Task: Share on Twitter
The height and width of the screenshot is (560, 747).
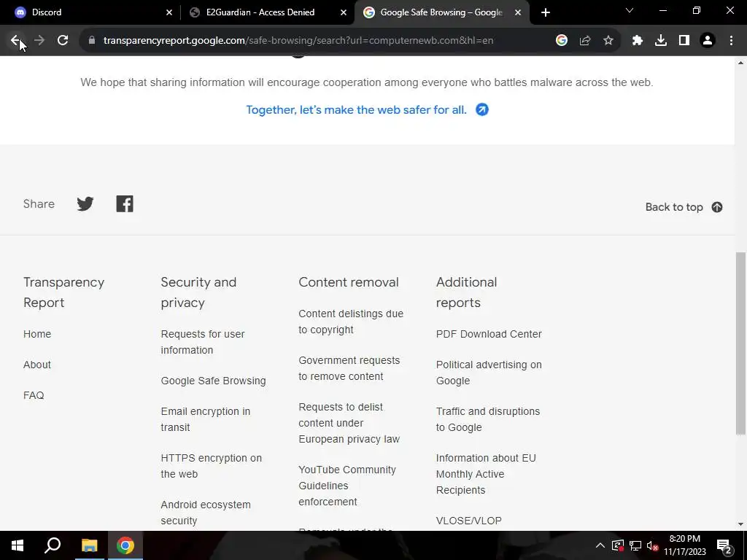Action: click(85, 204)
